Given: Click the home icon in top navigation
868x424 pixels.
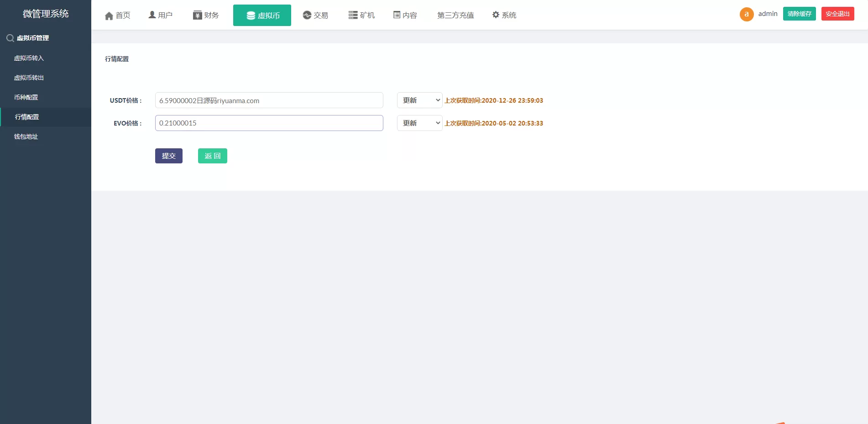Looking at the screenshot, I should (x=109, y=16).
